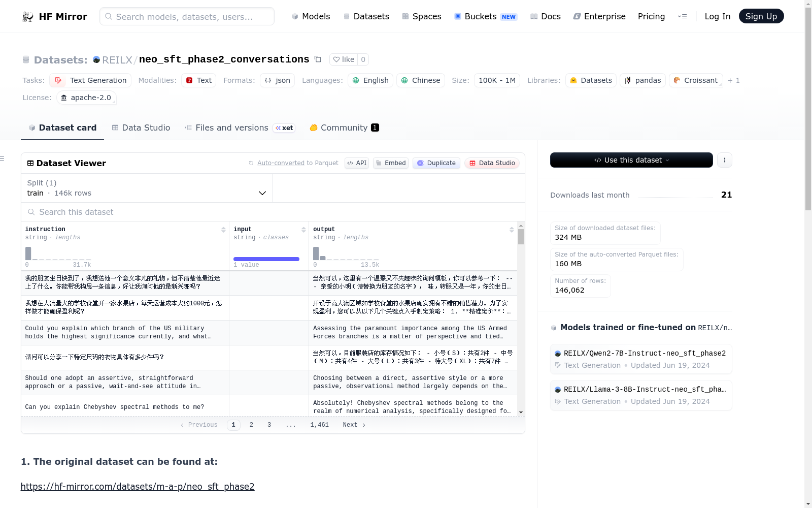Open the REILX owner link in title
The height and width of the screenshot is (508, 812).
tap(117, 60)
